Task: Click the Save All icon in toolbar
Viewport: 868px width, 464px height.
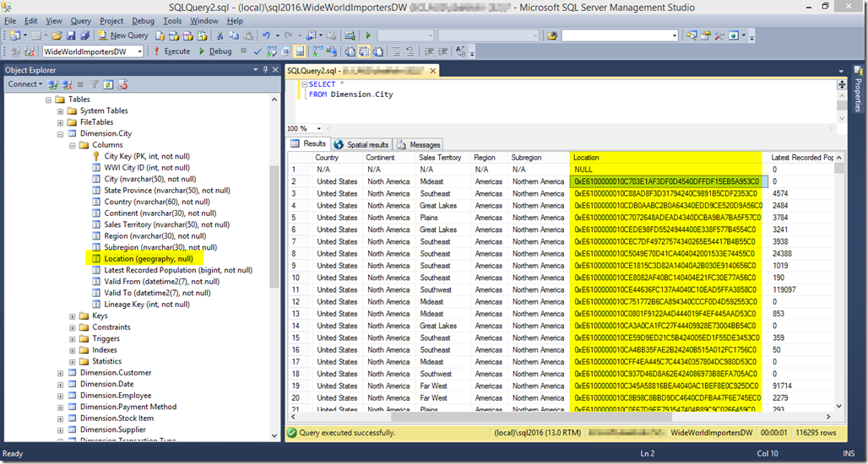Action: [x=84, y=35]
